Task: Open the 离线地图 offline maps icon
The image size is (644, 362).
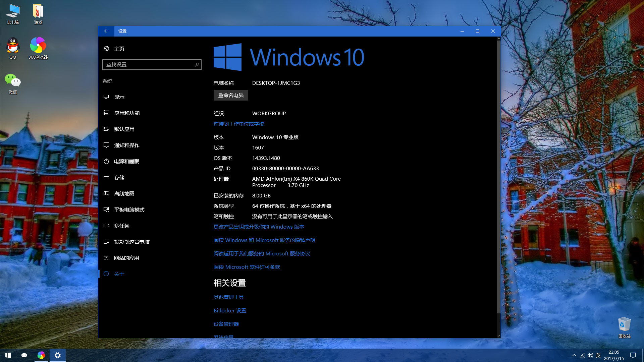Action: [x=106, y=193]
